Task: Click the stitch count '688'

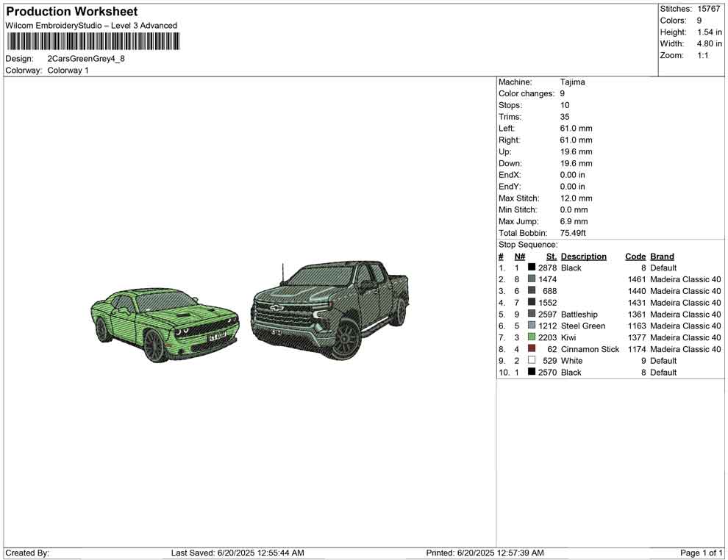Action: (x=550, y=291)
